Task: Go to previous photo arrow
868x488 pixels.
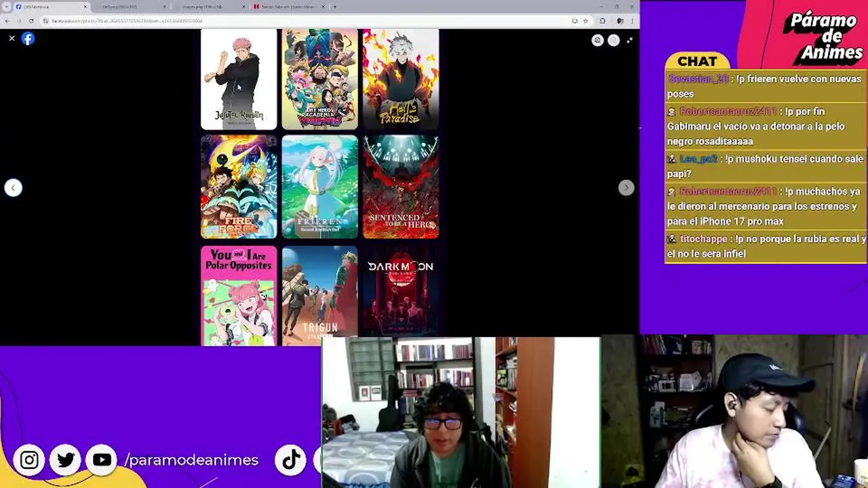Action: [x=13, y=188]
